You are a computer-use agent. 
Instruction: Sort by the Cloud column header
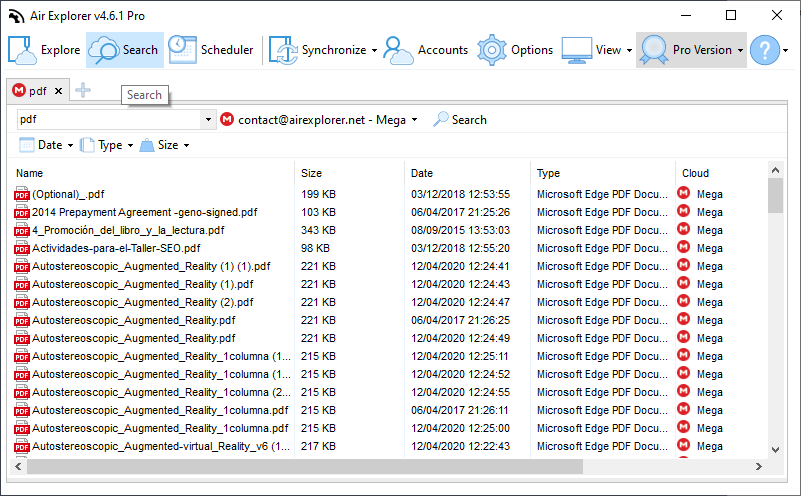[x=695, y=173]
